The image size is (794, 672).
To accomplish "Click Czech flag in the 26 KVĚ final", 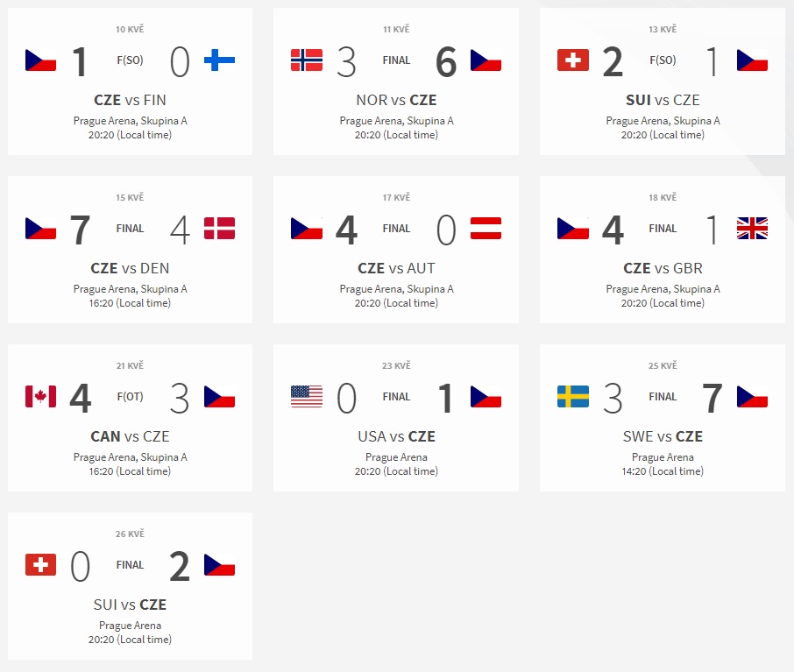I will [219, 564].
